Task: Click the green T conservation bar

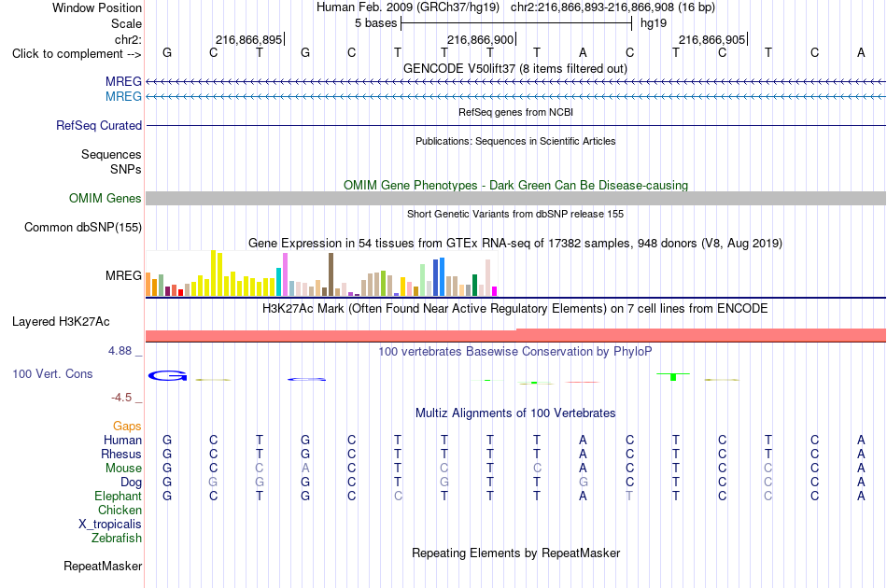Action: (x=673, y=376)
